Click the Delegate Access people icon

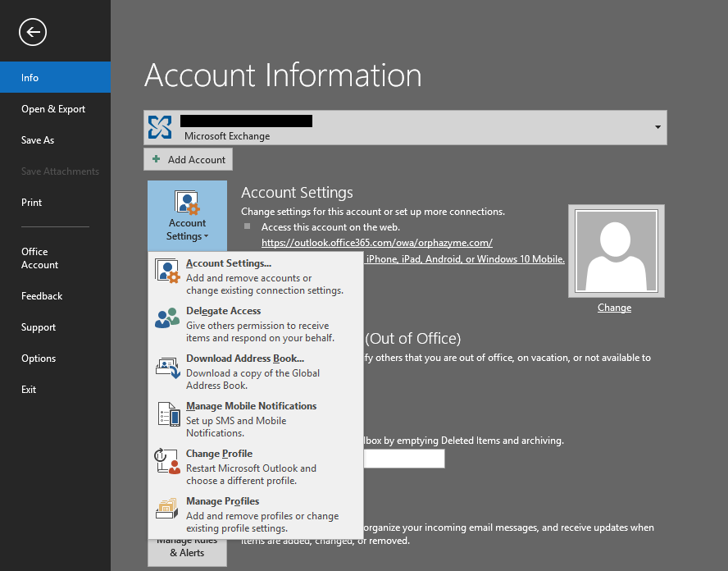pos(167,317)
